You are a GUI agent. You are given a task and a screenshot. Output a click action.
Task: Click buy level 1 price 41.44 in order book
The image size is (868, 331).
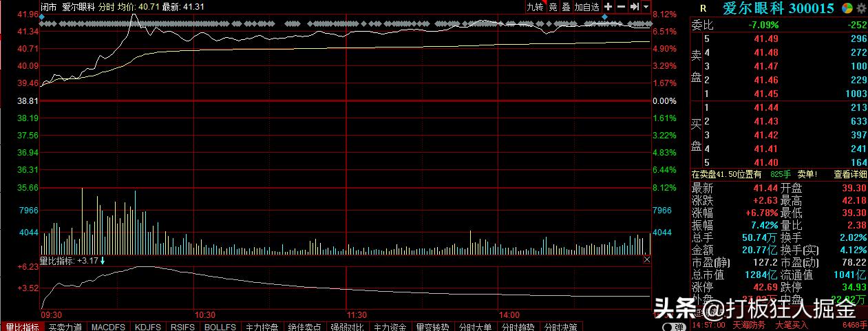(765, 107)
